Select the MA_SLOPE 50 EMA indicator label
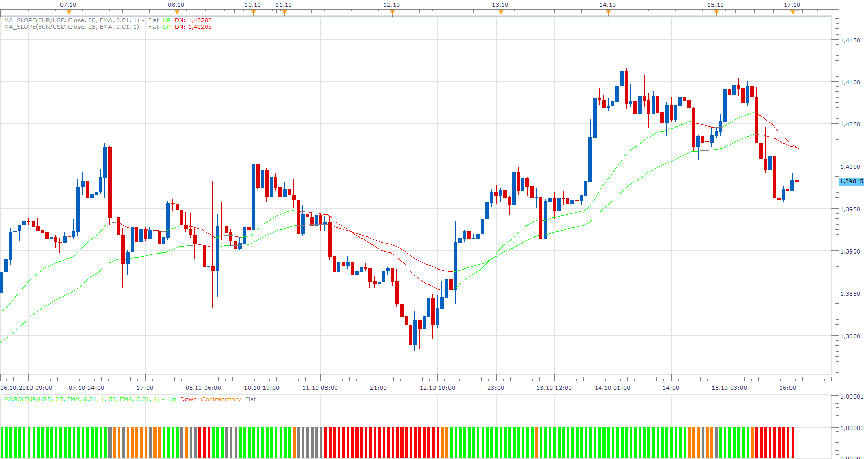The image size is (868, 459). point(72,20)
